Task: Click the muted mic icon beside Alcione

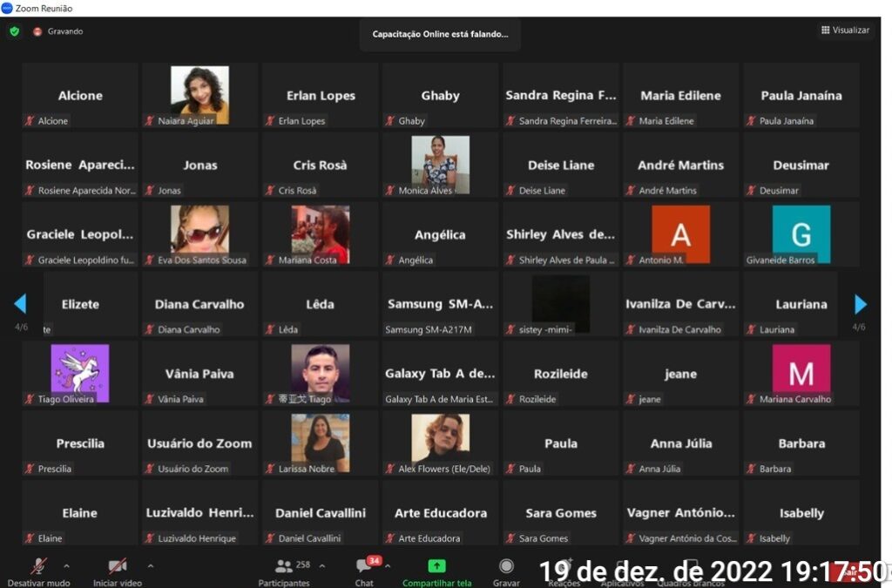Action: pos(30,121)
